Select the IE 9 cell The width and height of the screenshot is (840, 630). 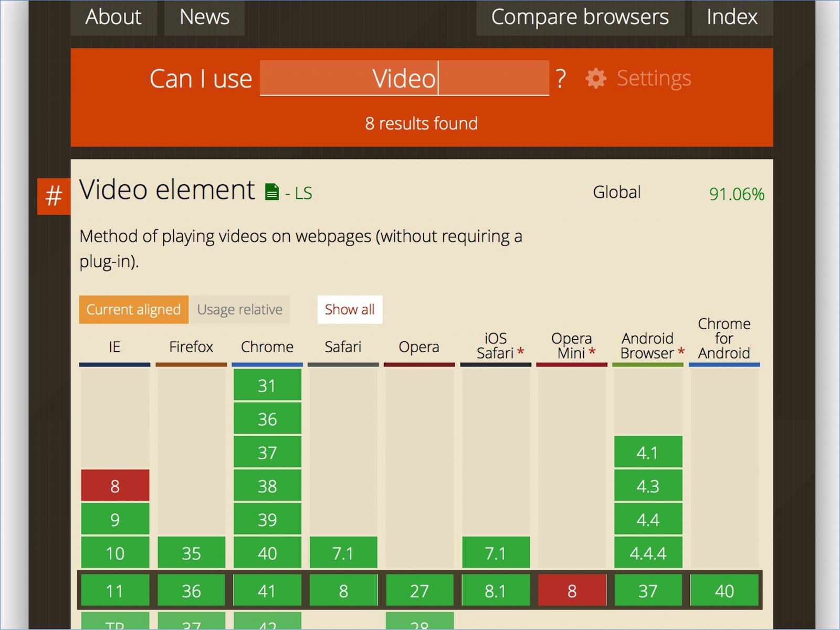pos(115,519)
